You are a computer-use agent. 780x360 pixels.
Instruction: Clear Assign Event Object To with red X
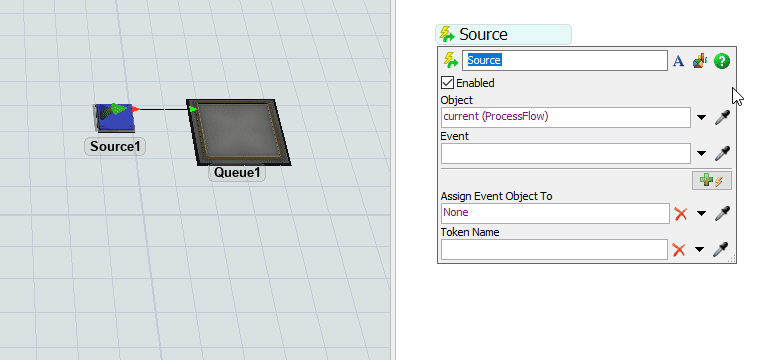click(x=681, y=214)
